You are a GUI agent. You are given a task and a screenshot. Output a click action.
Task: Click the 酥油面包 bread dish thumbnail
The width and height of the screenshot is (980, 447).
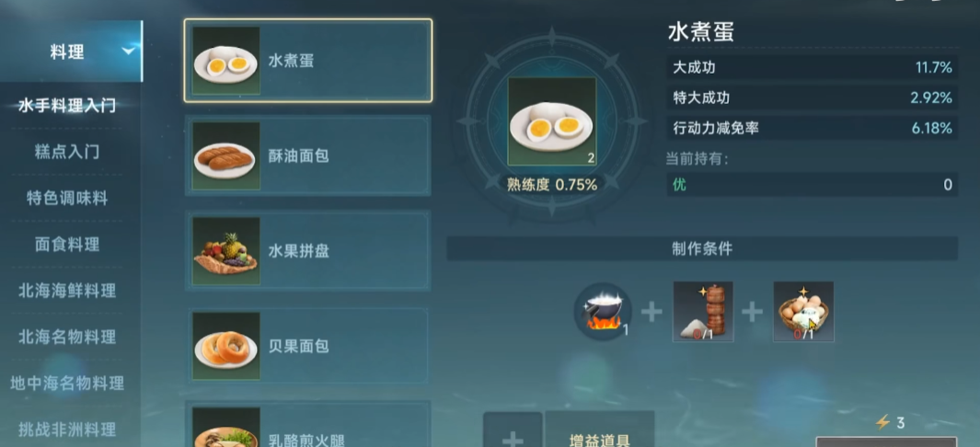tap(225, 156)
